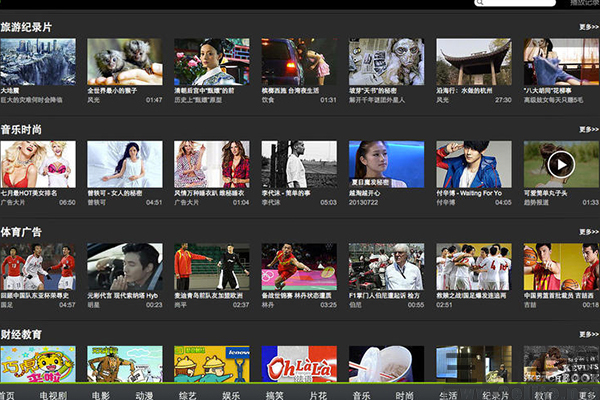Open the hugging white-jersey football players thumbnail
600x400 pixels.
click(474, 267)
